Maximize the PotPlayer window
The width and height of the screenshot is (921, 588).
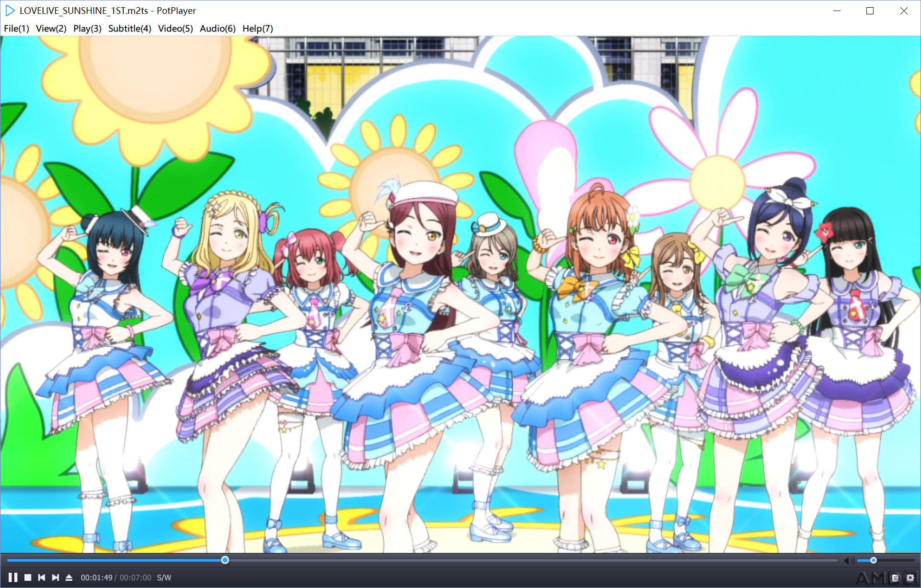click(870, 11)
